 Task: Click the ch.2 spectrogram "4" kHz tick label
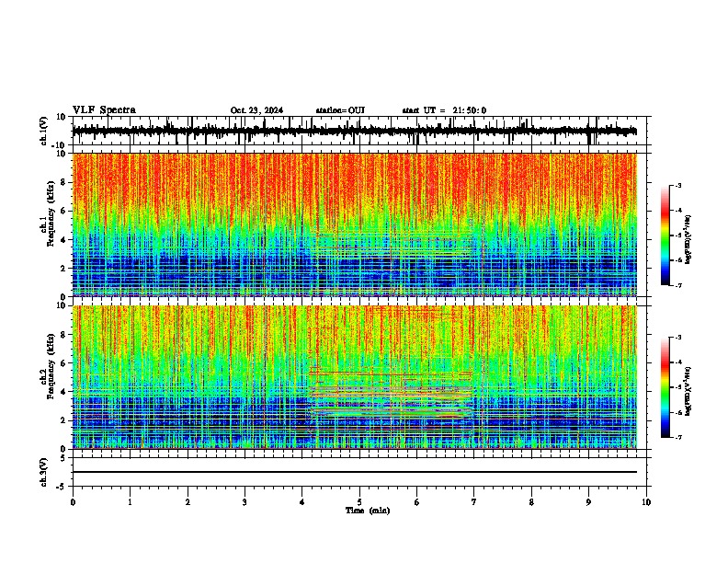point(63,392)
